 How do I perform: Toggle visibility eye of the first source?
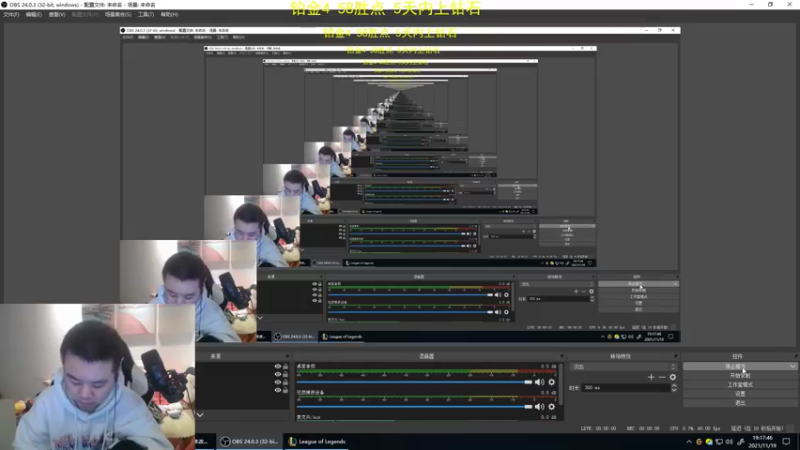[x=278, y=366]
